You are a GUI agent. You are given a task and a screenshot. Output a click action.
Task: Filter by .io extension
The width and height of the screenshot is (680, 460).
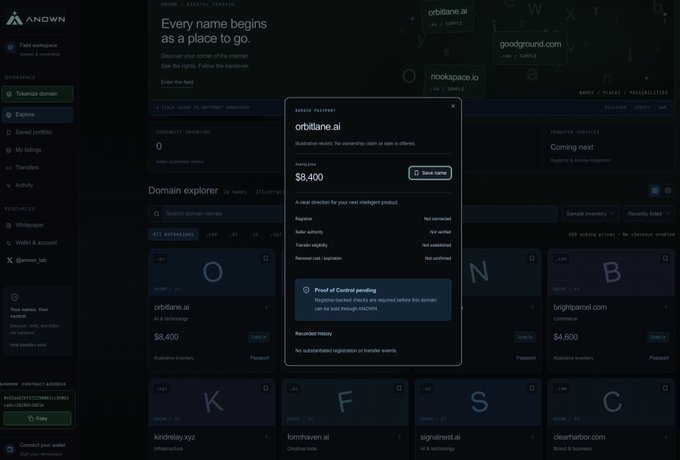(254, 235)
